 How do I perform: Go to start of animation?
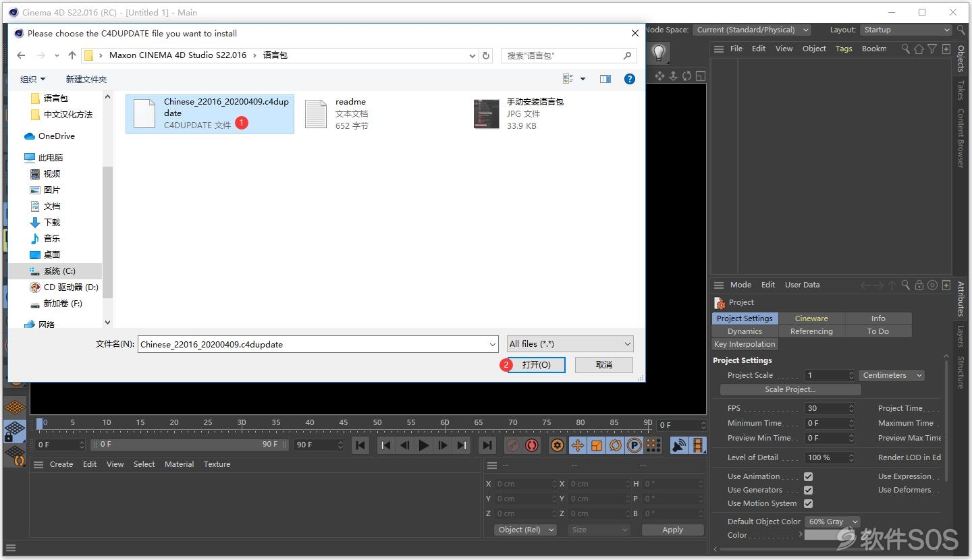(x=361, y=445)
